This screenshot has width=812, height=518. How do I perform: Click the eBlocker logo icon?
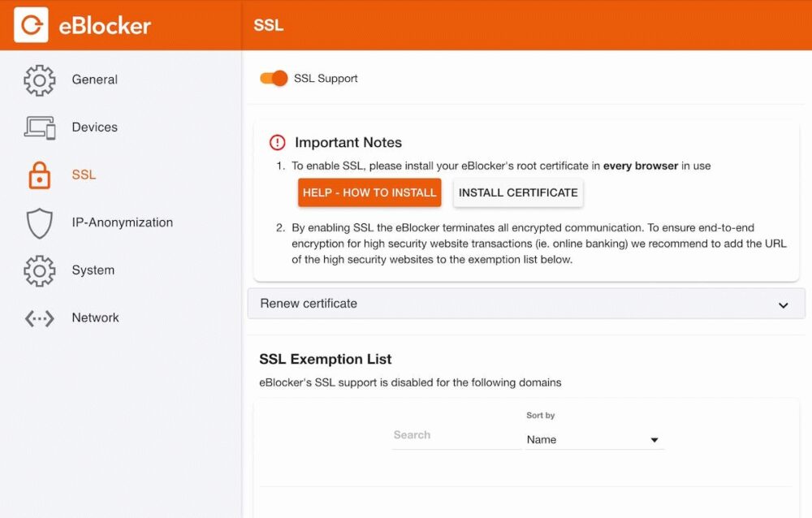point(31,25)
